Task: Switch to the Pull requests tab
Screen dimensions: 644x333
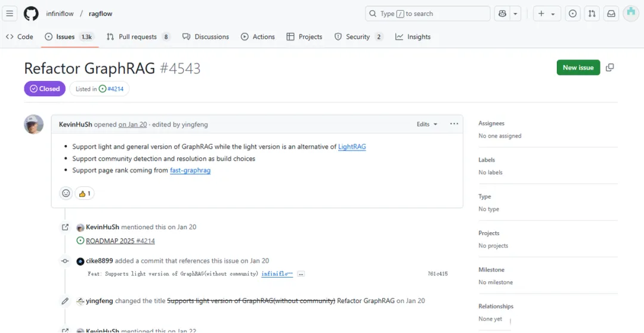Action: [x=138, y=36]
